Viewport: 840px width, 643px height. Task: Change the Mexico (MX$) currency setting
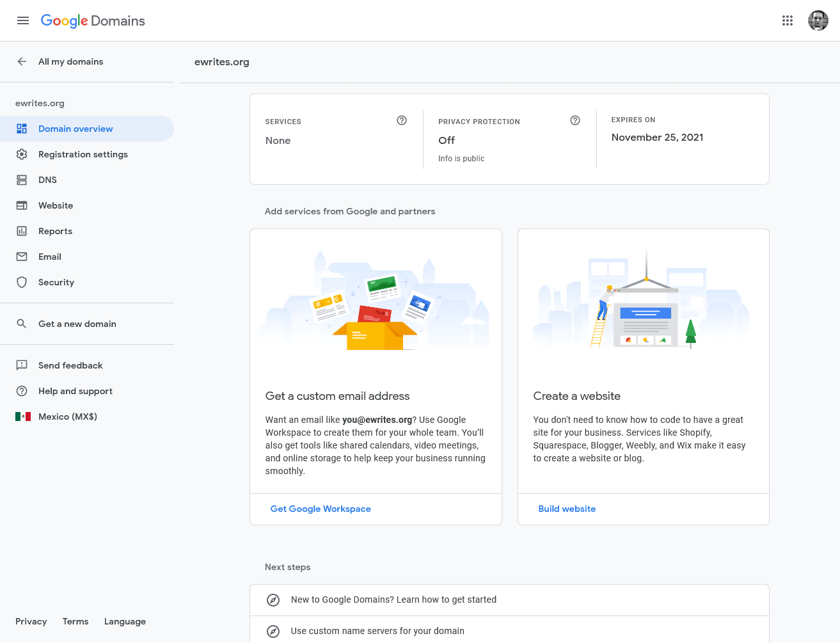[x=87, y=417]
